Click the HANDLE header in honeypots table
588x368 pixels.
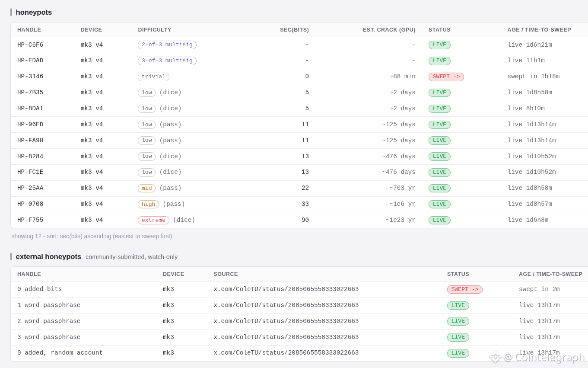(x=29, y=30)
